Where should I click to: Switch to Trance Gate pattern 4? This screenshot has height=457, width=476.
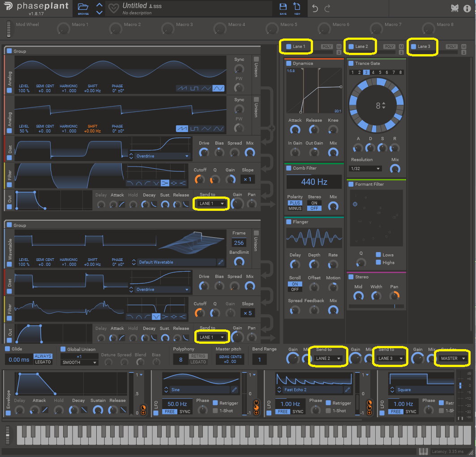click(373, 72)
